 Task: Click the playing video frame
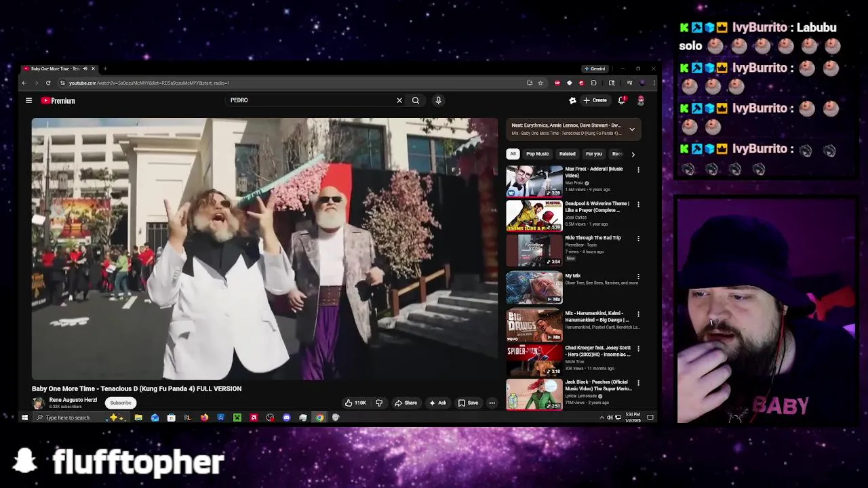(x=264, y=249)
